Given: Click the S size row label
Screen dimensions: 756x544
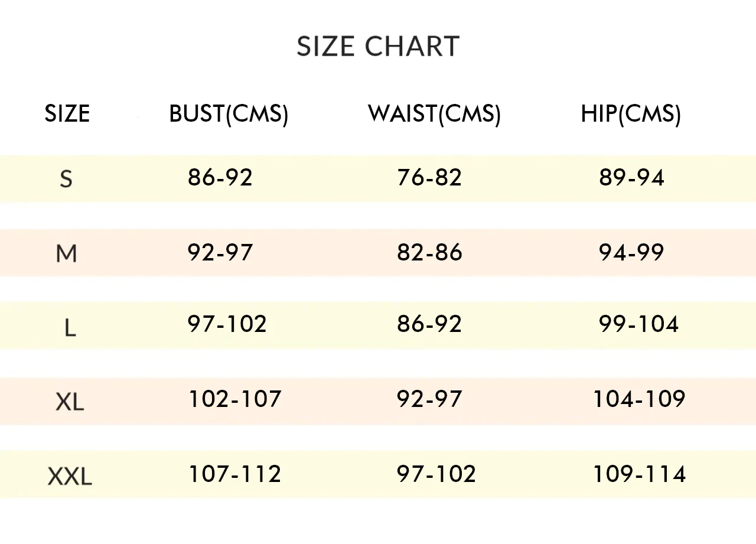Looking at the screenshot, I should point(66,178).
